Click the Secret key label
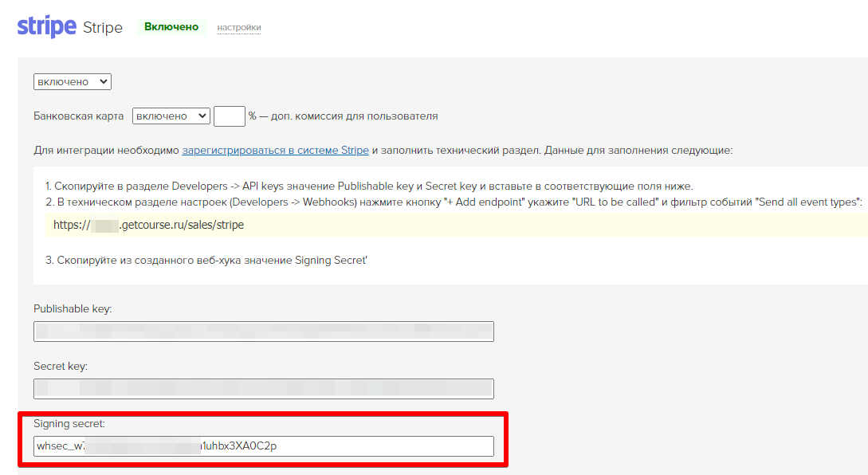868x475 pixels. click(61, 366)
